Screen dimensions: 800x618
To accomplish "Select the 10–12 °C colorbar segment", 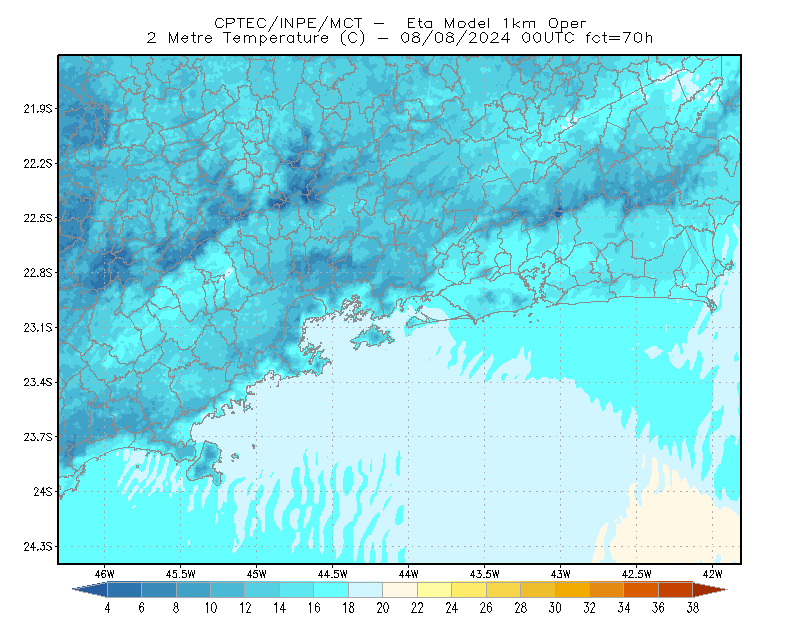I will coord(228,590).
